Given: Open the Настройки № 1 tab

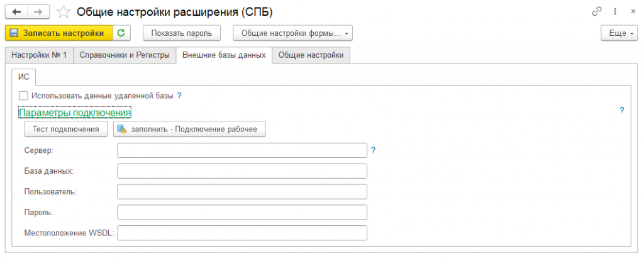Looking at the screenshot, I should [x=39, y=55].
